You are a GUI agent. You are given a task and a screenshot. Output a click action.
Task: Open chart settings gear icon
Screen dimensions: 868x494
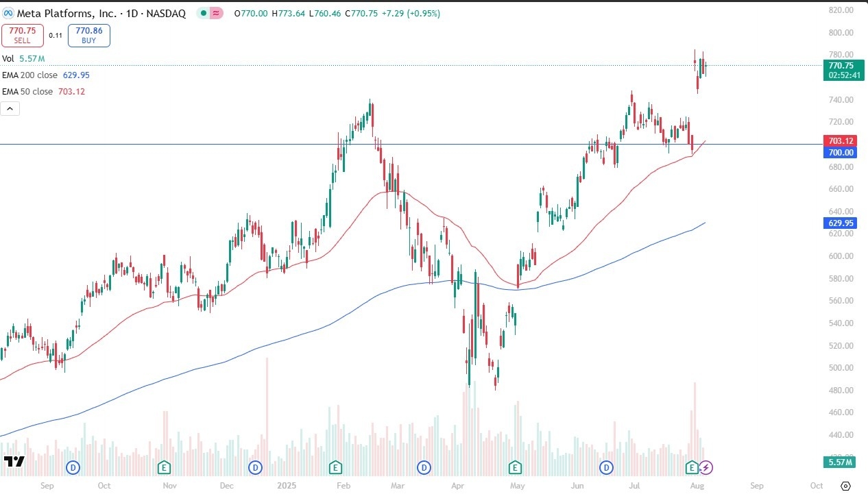tap(845, 486)
